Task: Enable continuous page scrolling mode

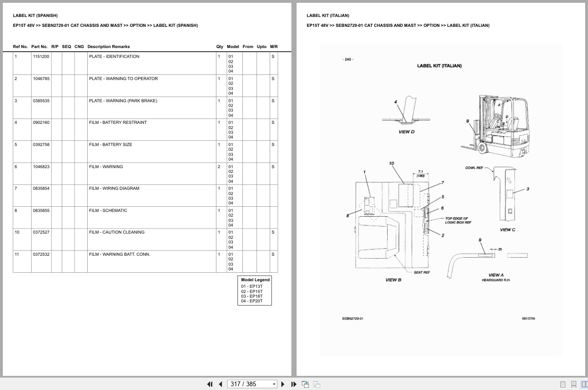Action: [x=573, y=384]
